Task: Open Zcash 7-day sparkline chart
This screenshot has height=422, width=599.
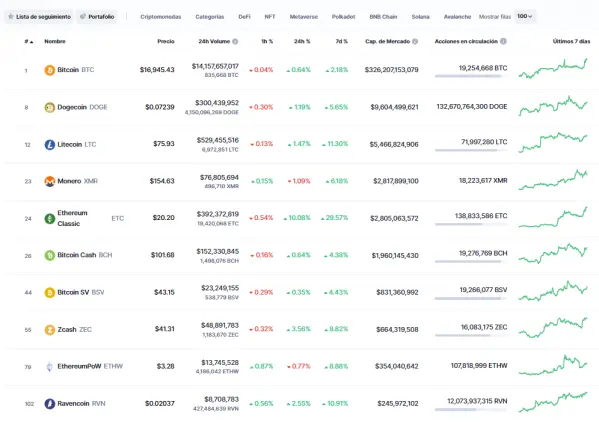Action: pos(553,328)
